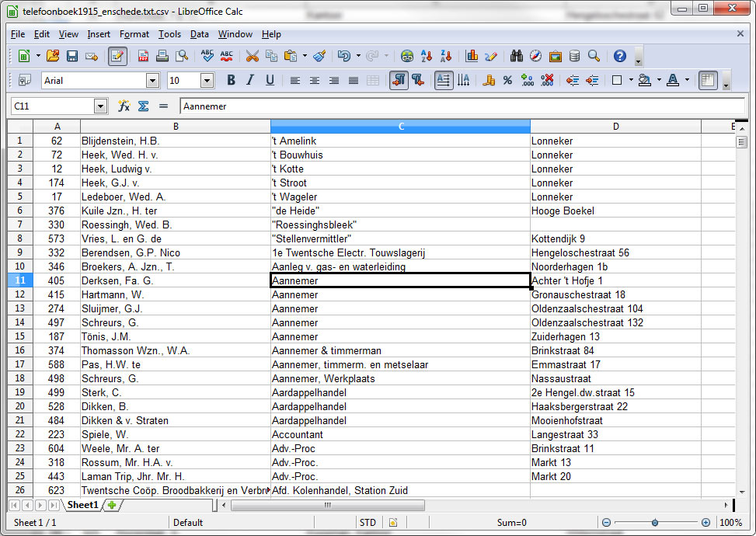Open the Data menu

tap(199, 34)
